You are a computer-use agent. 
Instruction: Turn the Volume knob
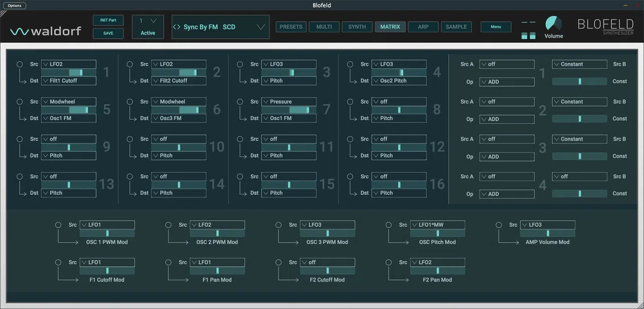[x=553, y=24]
